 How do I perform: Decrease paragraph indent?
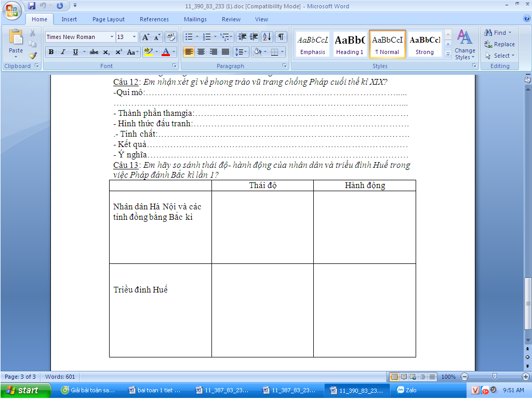click(x=242, y=37)
